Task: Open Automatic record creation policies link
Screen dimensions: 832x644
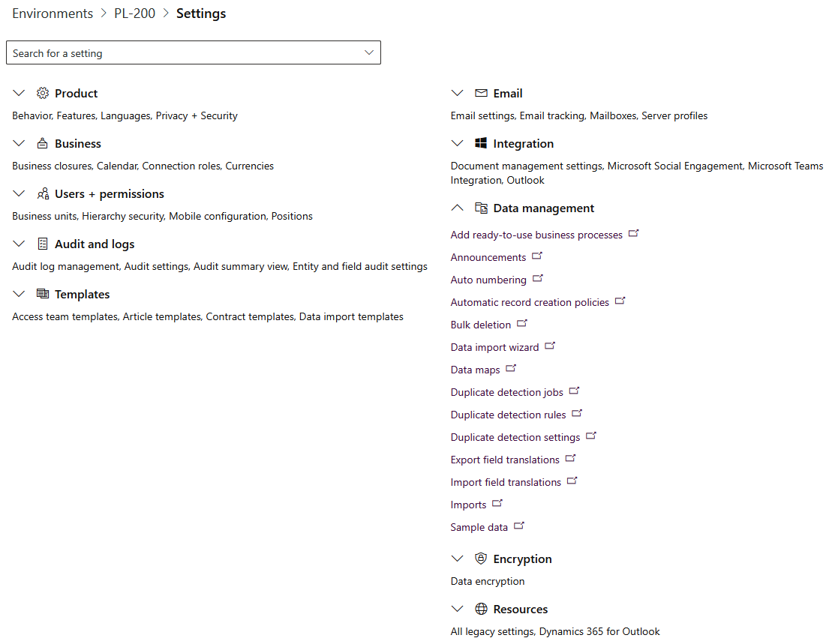Action: (530, 302)
